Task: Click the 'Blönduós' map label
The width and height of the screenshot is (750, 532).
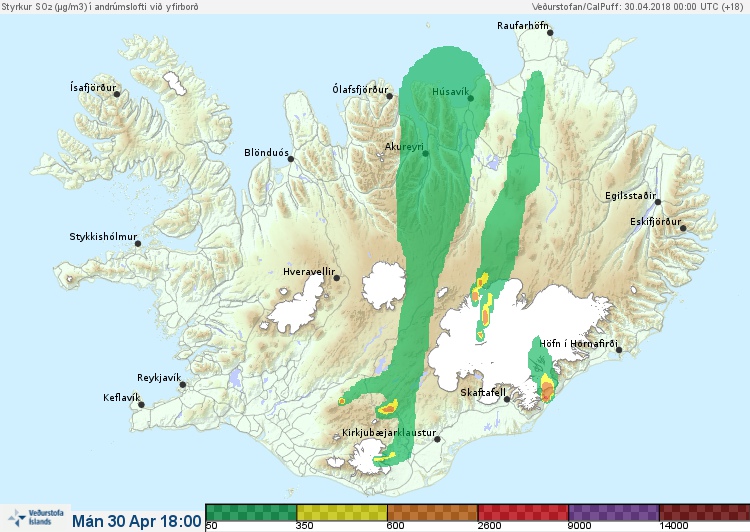Action: [266, 153]
